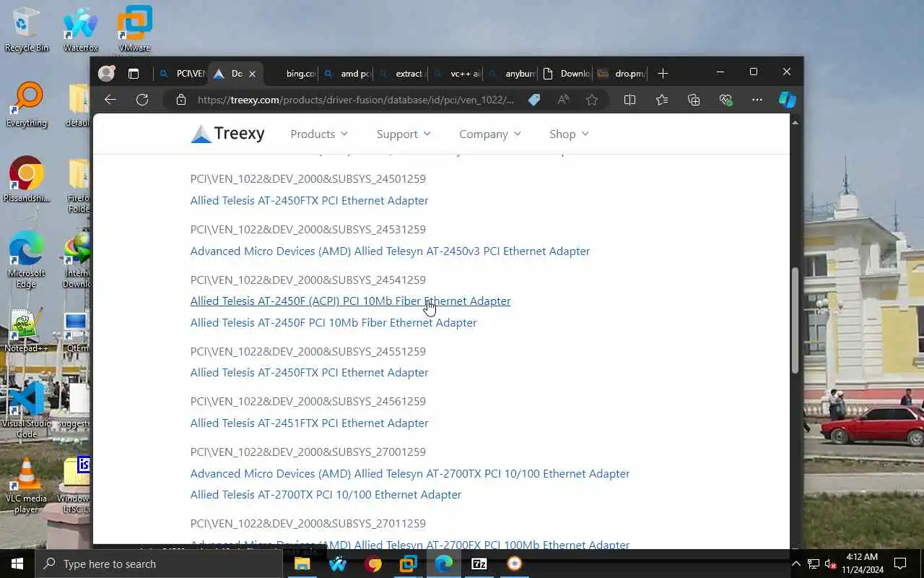Screen dimensions: 924x578
Task: Open Advanced Micro Devices AT-2700TX 10/100 link
Action: 410,473
